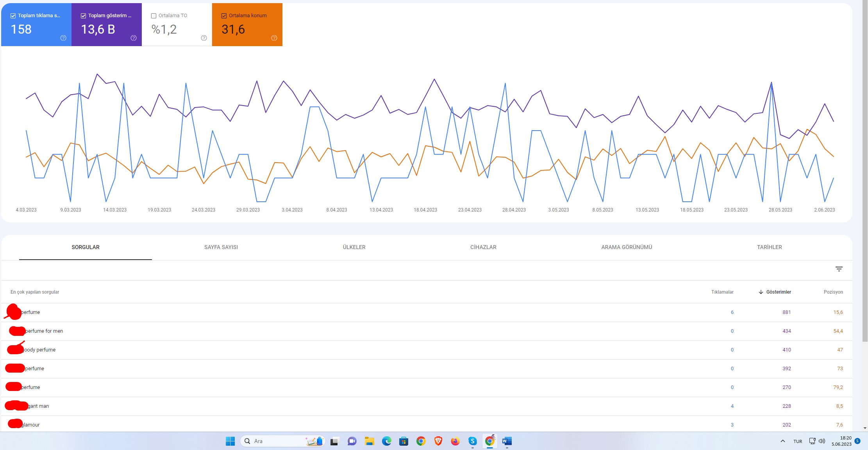
Task: Switch to the ÜLKELER tab
Action: pos(354,247)
